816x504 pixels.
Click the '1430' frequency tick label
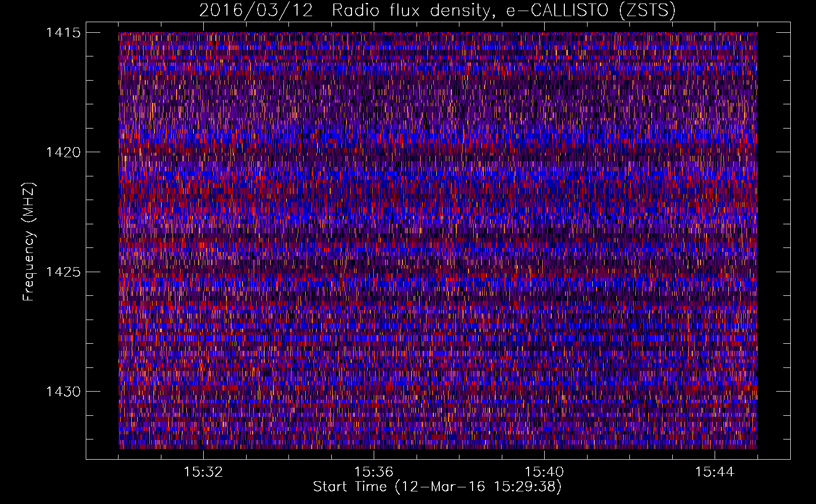(x=63, y=392)
